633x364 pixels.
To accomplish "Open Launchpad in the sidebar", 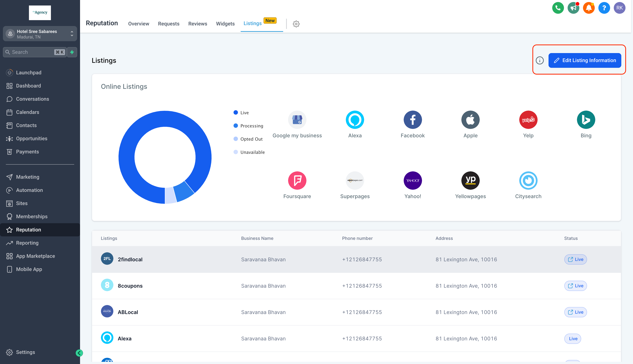I will [x=40, y=73].
